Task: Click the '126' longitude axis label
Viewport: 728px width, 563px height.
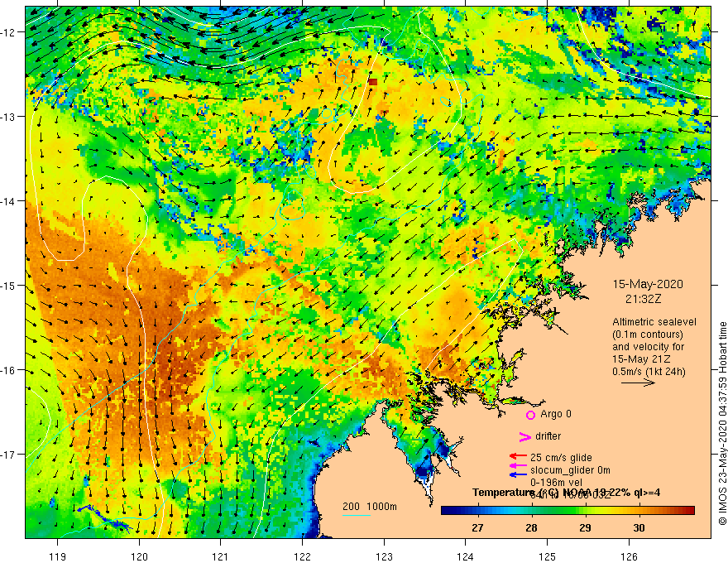Action: click(629, 556)
